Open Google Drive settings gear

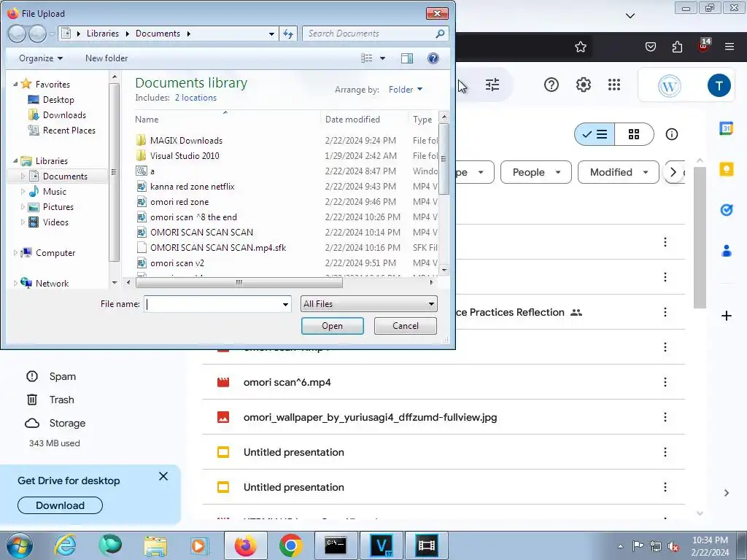coord(583,85)
